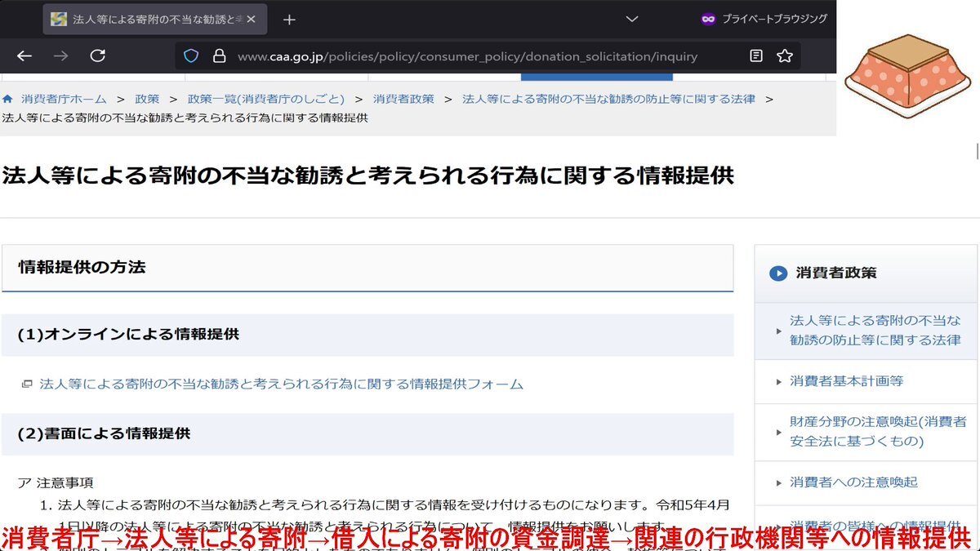Screen dimensions: 980x551
Task: Open 消費者政策 breadcrumb link
Action: (x=403, y=99)
